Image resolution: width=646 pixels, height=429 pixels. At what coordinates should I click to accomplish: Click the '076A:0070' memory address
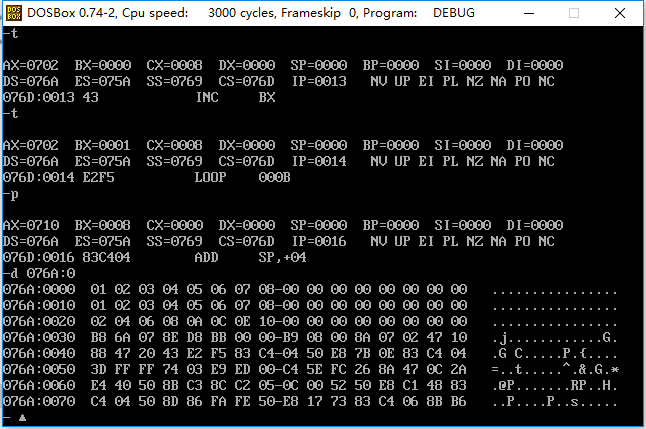pyautogui.click(x=39, y=401)
